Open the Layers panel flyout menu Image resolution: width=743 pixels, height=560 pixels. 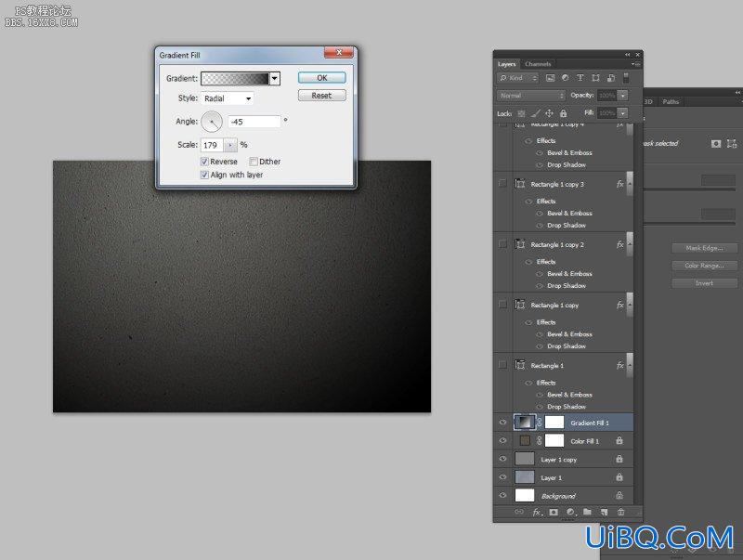click(x=636, y=64)
